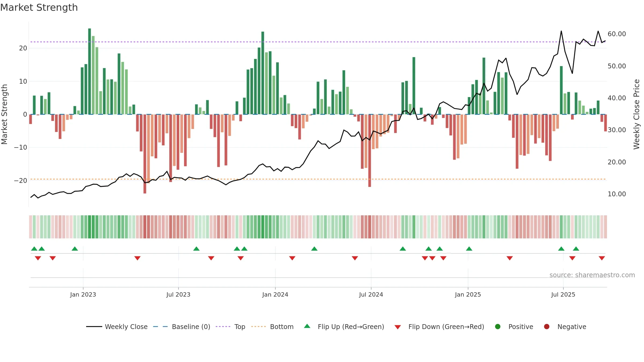Click the "40.00" price axis tick
This screenshot has width=644, height=362.
tap(617, 98)
